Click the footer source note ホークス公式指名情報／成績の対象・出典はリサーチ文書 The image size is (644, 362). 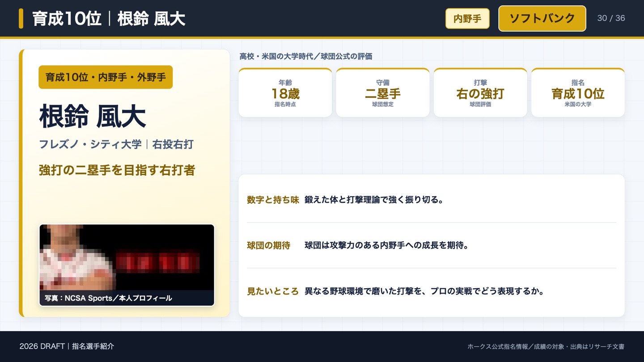tap(546, 346)
